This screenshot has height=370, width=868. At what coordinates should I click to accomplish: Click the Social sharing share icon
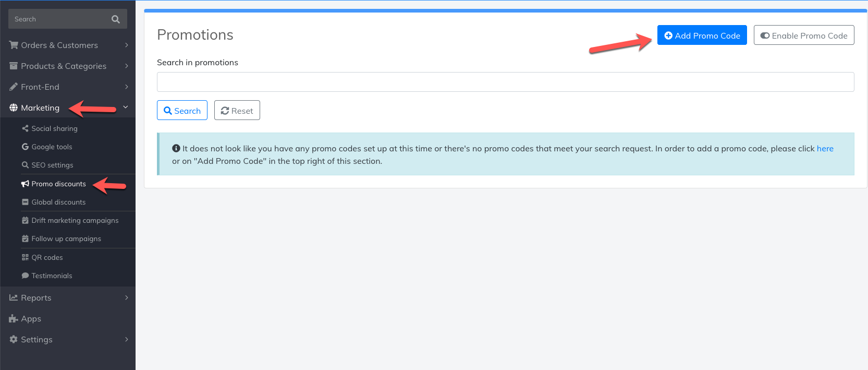point(25,128)
